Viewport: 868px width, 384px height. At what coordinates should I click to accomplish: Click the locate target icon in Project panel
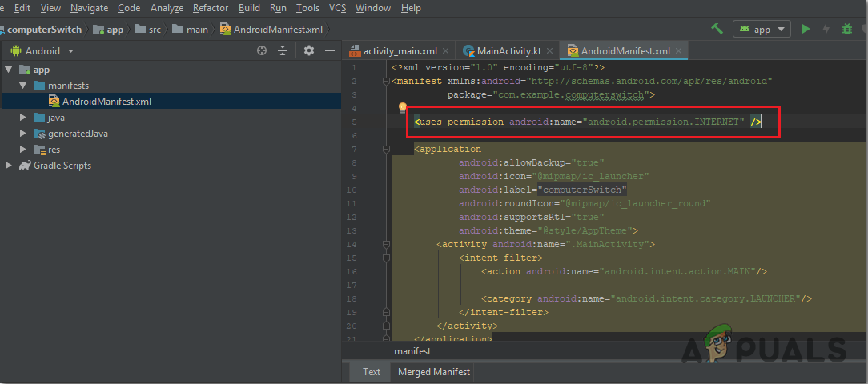click(261, 50)
